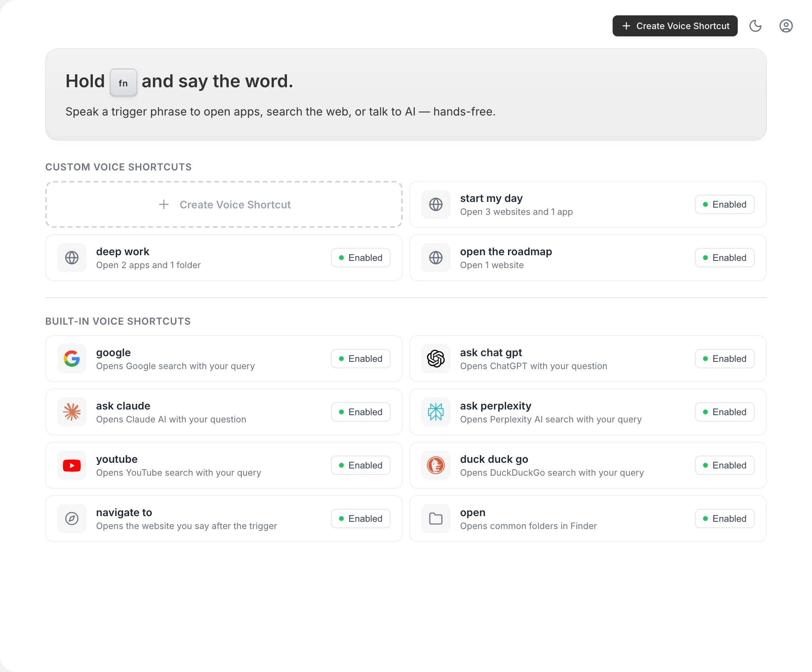Toggle Enabled status for deep work
Screen dimensions: 812x672
coord(360,258)
